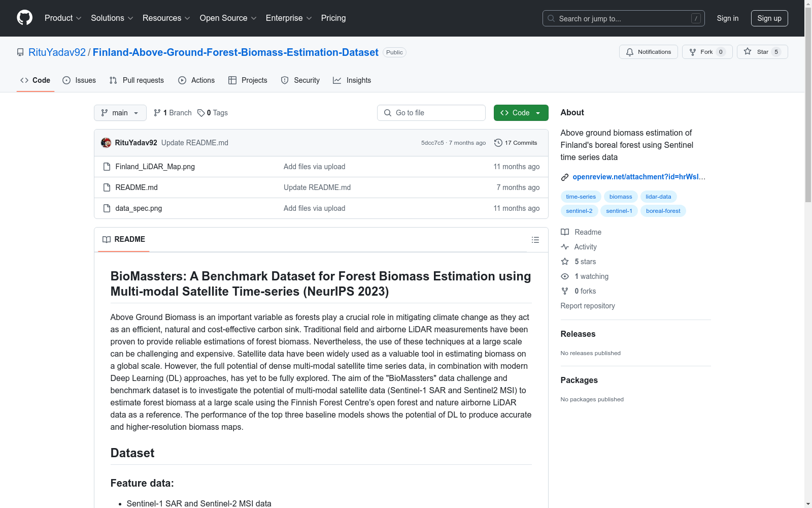Select the boreal-forest topic tag

pyautogui.click(x=663, y=211)
